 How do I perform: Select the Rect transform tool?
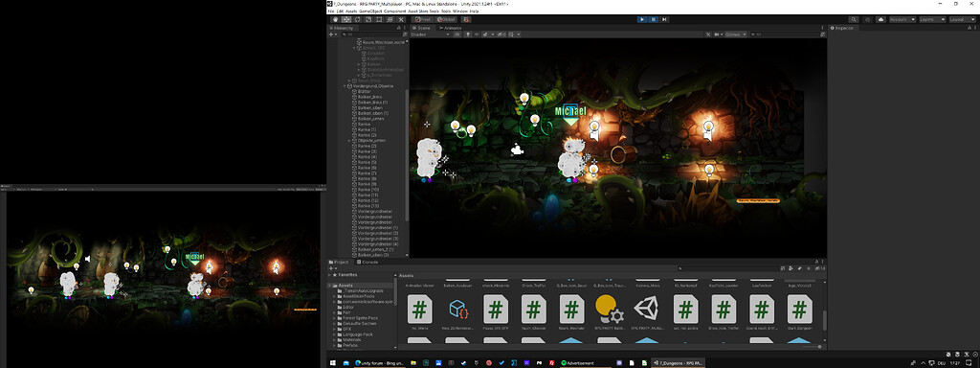pyautogui.click(x=379, y=19)
